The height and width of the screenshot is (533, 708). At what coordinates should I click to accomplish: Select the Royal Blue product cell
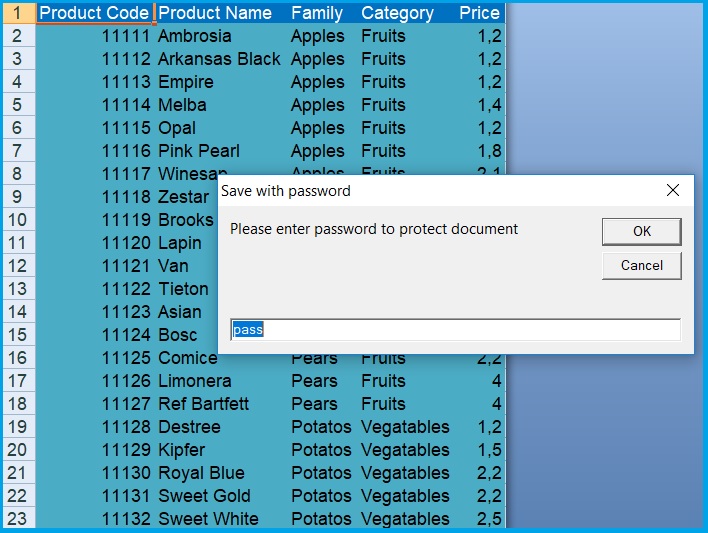[x=201, y=473]
